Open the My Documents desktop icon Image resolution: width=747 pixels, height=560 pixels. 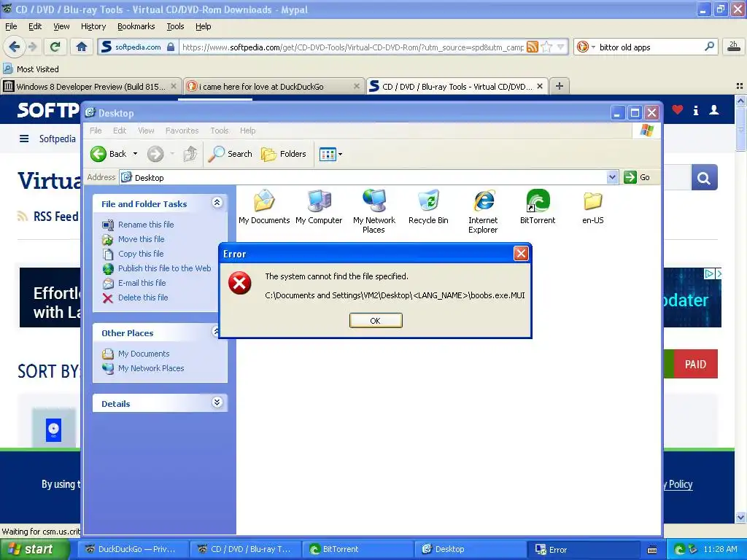pyautogui.click(x=264, y=206)
